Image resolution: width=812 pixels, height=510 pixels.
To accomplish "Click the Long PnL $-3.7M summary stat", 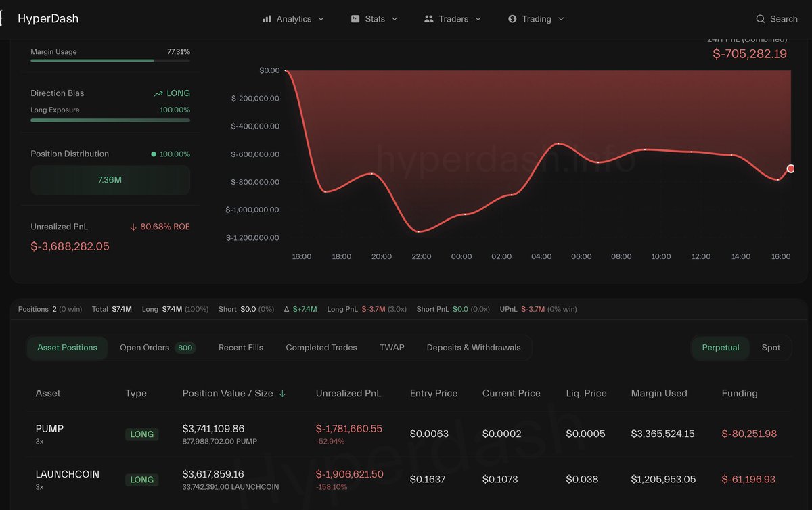I will [x=367, y=309].
